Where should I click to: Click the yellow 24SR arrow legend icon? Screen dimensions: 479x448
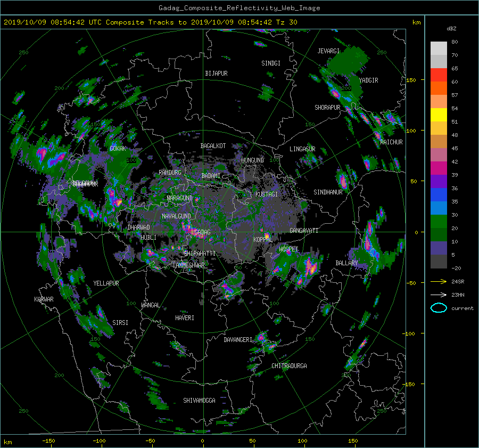pos(439,281)
